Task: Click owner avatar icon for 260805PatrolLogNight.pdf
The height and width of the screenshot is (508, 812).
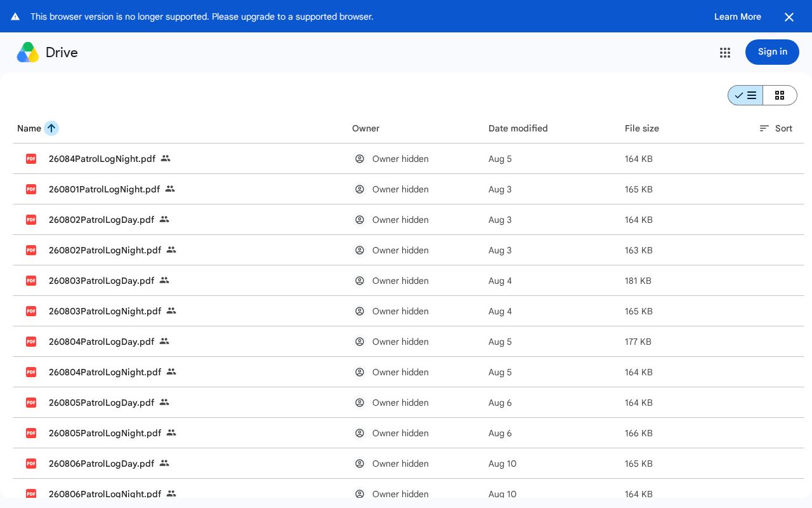Action: click(x=360, y=433)
